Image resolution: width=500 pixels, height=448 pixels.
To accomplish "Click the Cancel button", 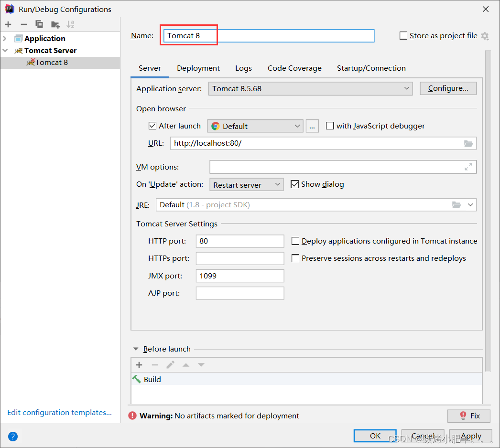I will click(423, 436).
